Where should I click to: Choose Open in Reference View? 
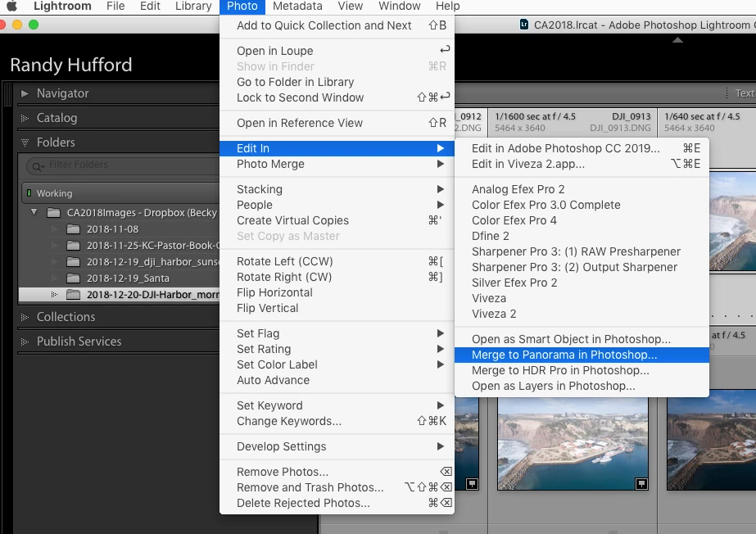(337, 123)
